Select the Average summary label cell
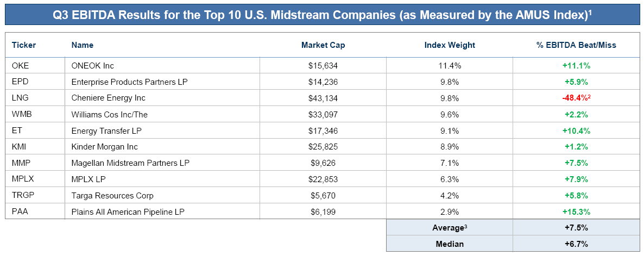This screenshot has width=644, height=255. pyautogui.click(x=450, y=228)
